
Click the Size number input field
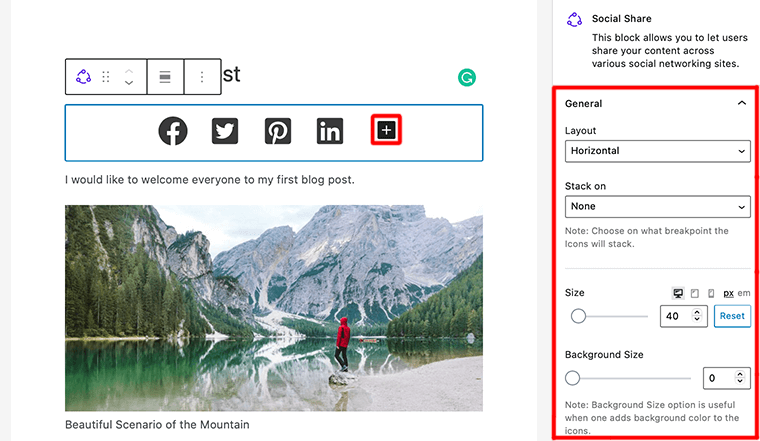click(x=676, y=316)
